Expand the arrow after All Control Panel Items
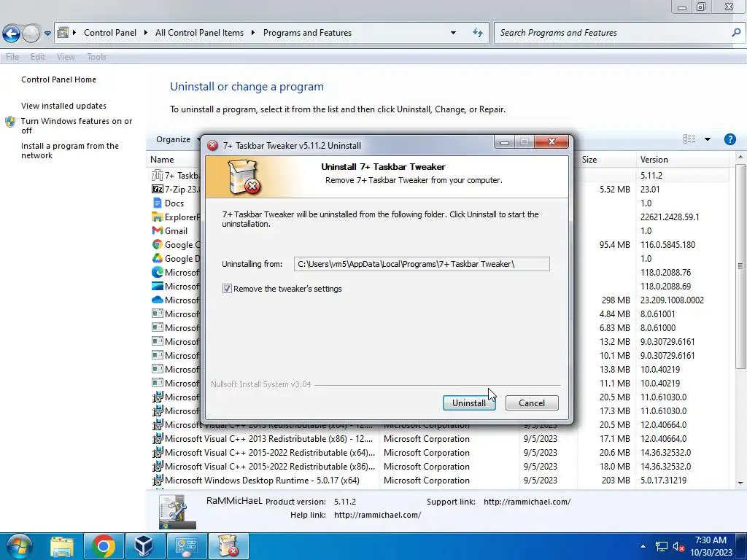 coord(252,32)
